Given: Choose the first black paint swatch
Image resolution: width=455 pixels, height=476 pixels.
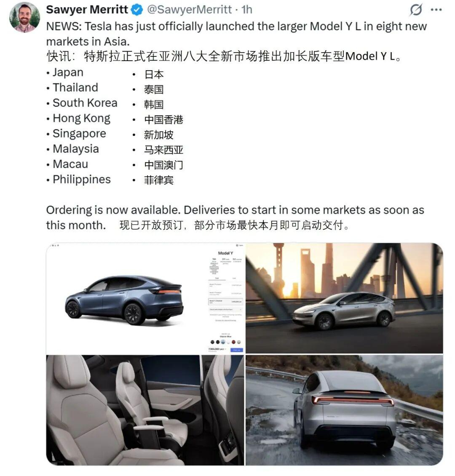Looking at the screenshot, I should (x=212, y=342).
